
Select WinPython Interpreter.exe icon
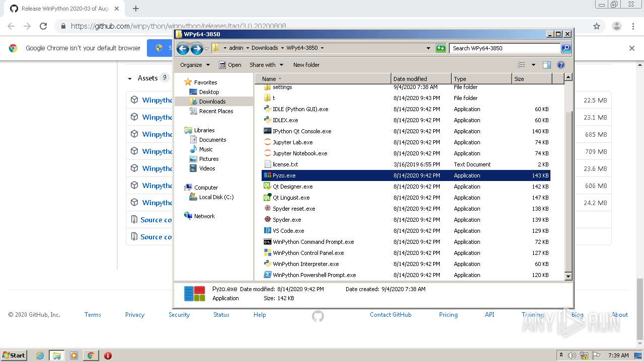[268, 264]
